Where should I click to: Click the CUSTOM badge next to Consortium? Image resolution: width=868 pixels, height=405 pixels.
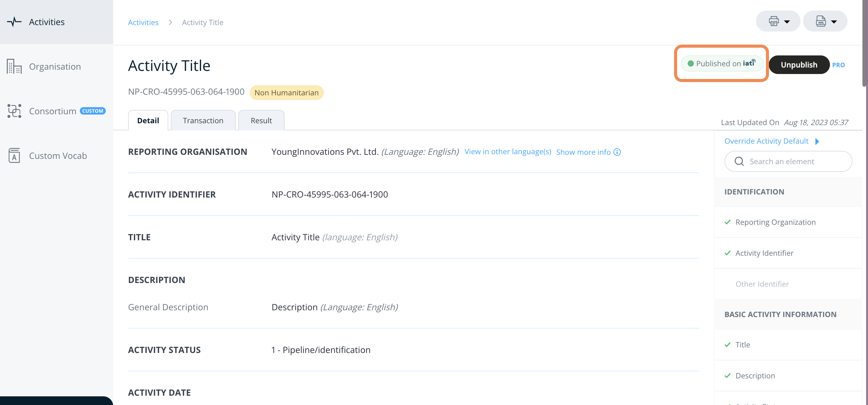tap(93, 111)
